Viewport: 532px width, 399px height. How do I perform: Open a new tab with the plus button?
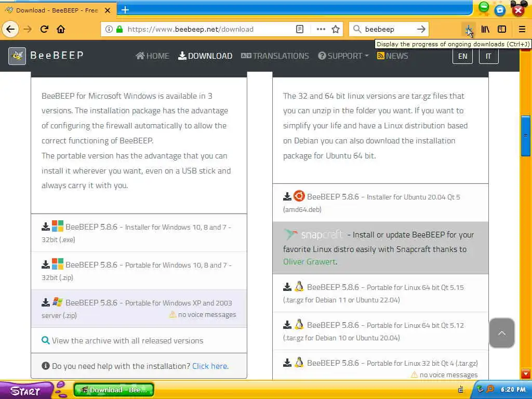pyautogui.click(x=125, y=10)
